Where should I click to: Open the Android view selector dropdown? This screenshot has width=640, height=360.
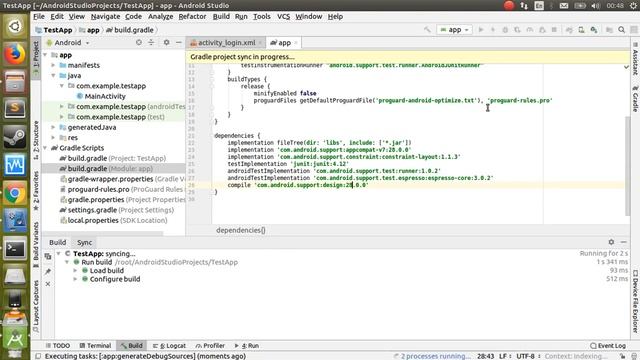(68, 42)
